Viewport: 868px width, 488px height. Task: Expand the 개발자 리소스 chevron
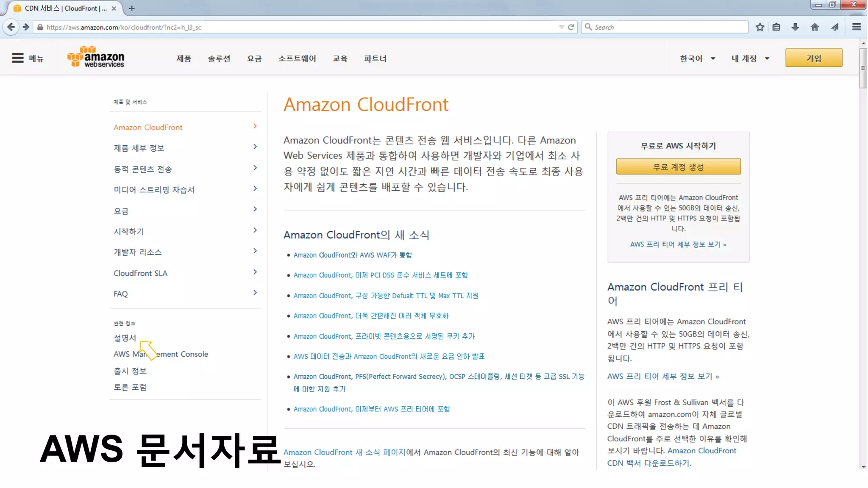point(255,251)
